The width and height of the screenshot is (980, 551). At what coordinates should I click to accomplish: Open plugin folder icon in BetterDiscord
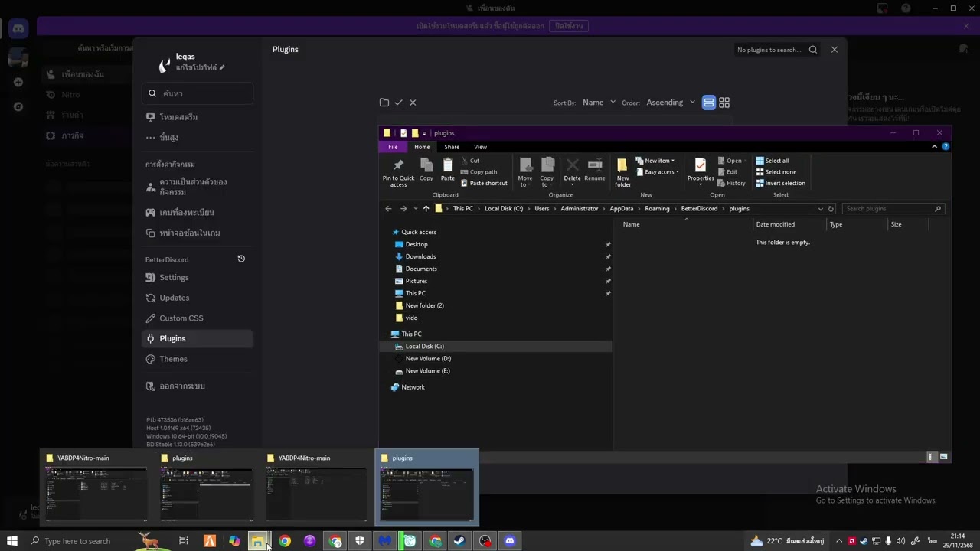pos(384,103)
